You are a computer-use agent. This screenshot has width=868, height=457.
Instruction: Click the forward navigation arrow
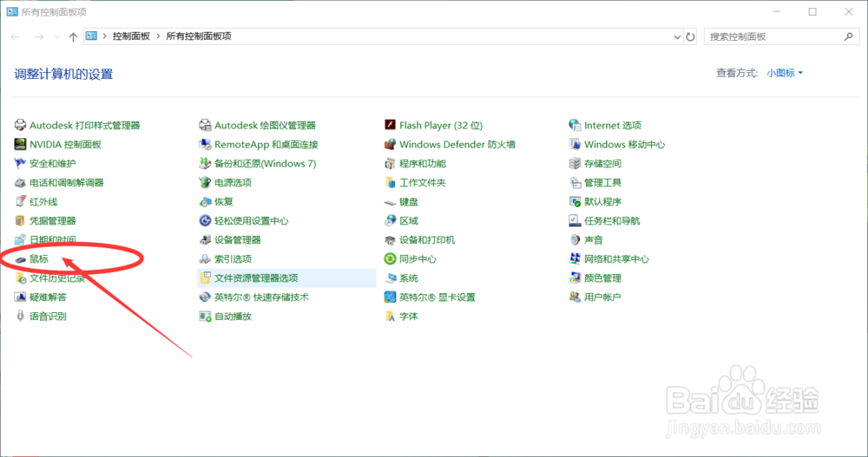tap(39, 37)
